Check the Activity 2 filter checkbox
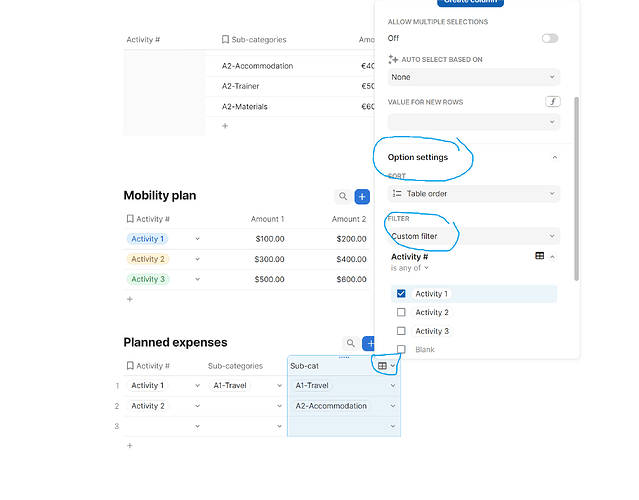639x500 pixels. (402, 313)
